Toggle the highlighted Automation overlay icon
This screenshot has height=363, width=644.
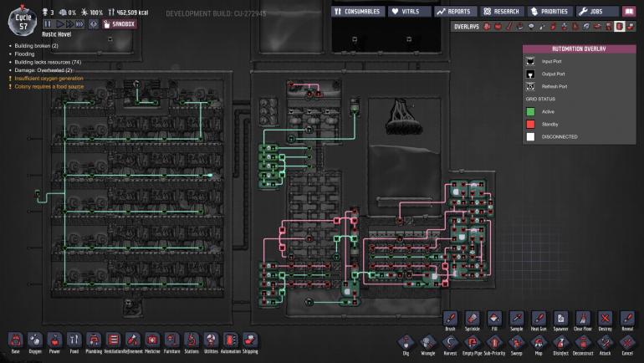[x=620, y=27]
